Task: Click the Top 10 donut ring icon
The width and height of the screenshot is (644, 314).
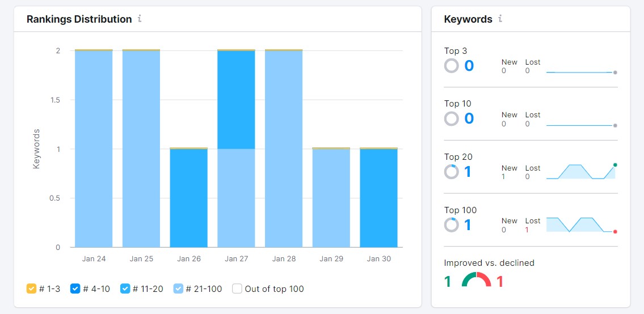Action: (x=452, y=118)
